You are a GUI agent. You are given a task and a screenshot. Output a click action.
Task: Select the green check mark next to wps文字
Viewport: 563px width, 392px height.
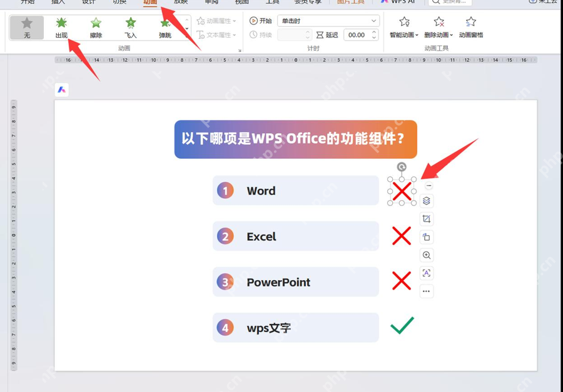tap(402, 325)
